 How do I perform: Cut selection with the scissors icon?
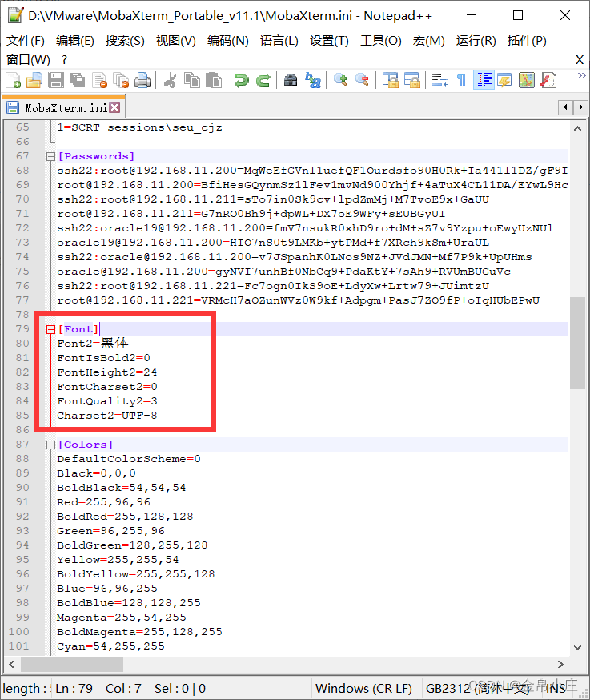[x=171, y=80]
